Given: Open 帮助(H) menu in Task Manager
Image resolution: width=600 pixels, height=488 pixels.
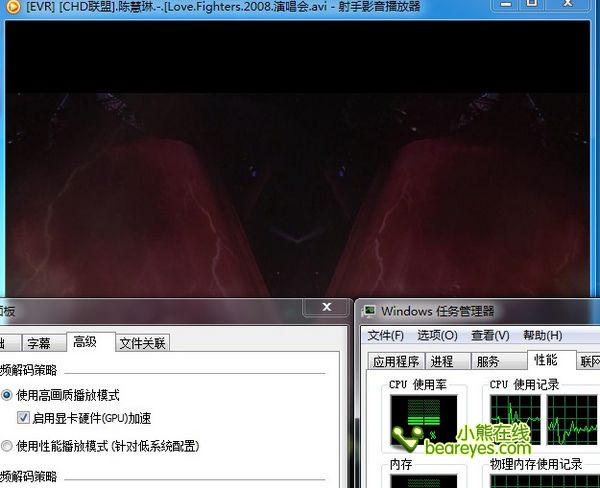Looking at the screenshot, I should tap(543, 336).
